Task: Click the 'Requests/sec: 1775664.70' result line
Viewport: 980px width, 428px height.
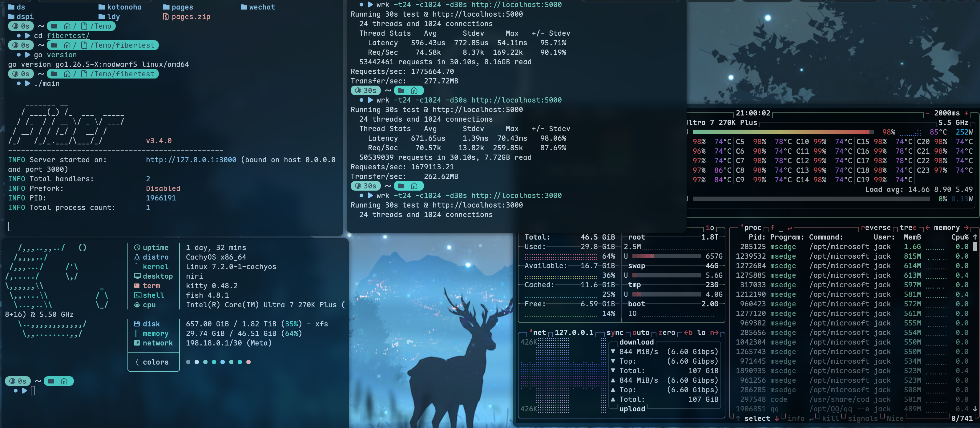Action: pyautogui.click(x=402, y=71)
